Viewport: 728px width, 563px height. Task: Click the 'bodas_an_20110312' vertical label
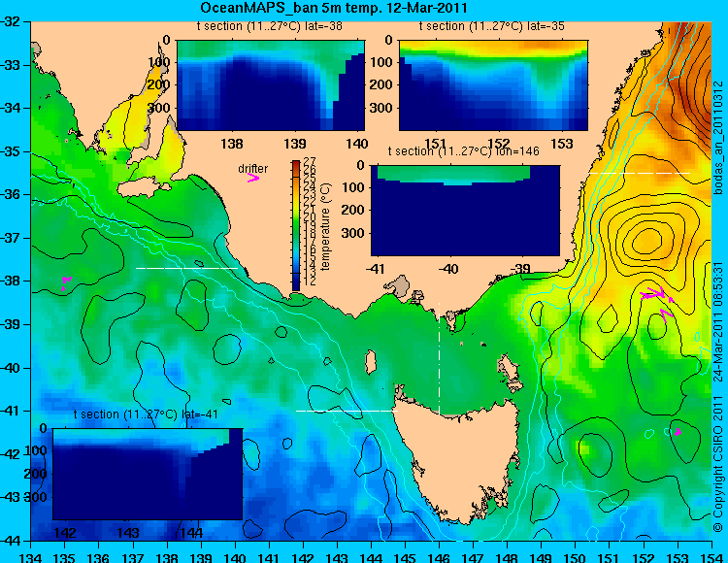(x=718, y=138)
